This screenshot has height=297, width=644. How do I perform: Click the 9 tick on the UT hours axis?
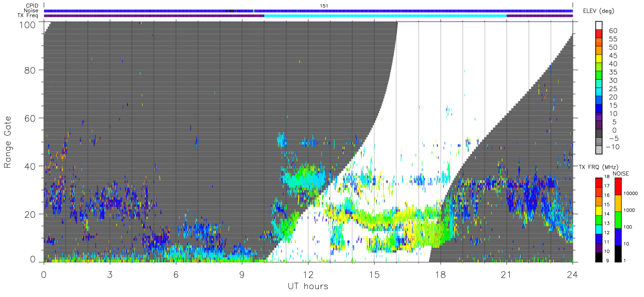242,274
